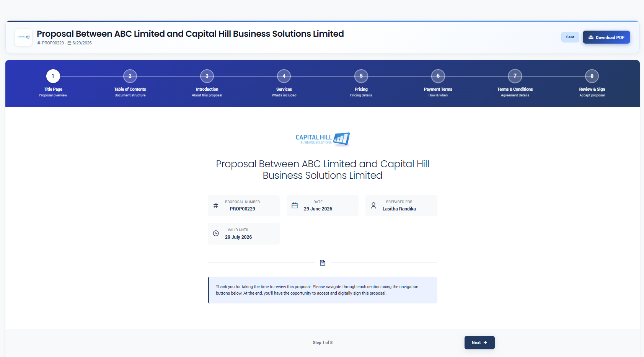Select the Title Page tab label

(53, 89)
